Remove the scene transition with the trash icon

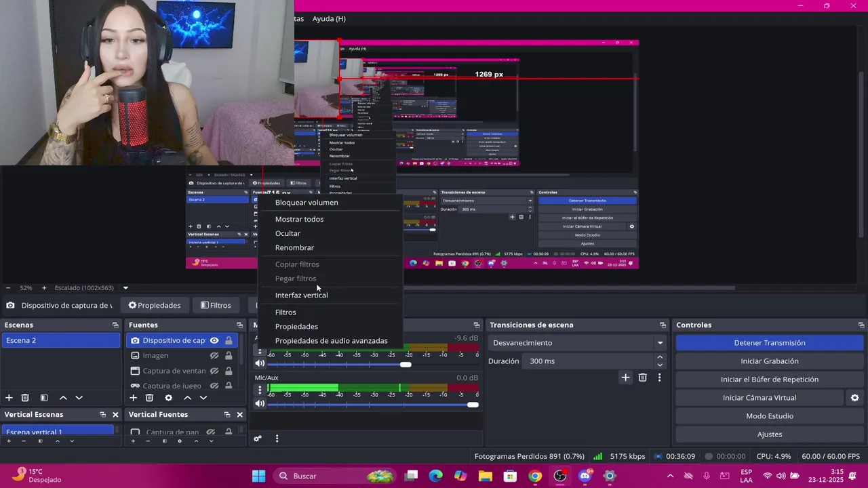point(643,378)
